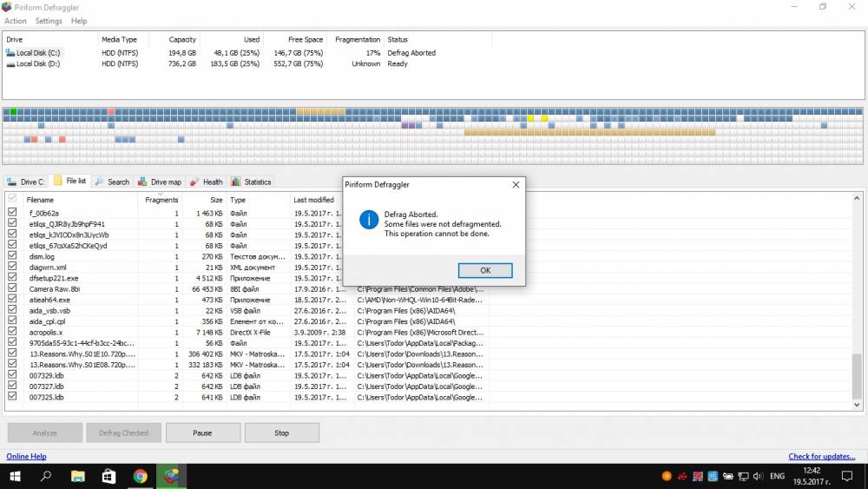This screenshot has width=868, height=489.
Task: Select Local Disk (D:) drive row
Action: click(221, 63)
